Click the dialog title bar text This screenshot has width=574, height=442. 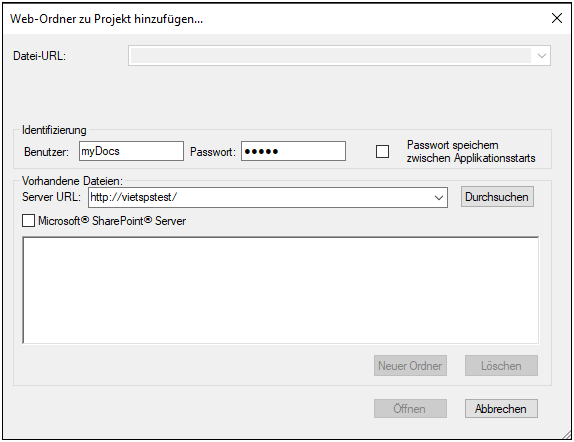click(106, 19)
